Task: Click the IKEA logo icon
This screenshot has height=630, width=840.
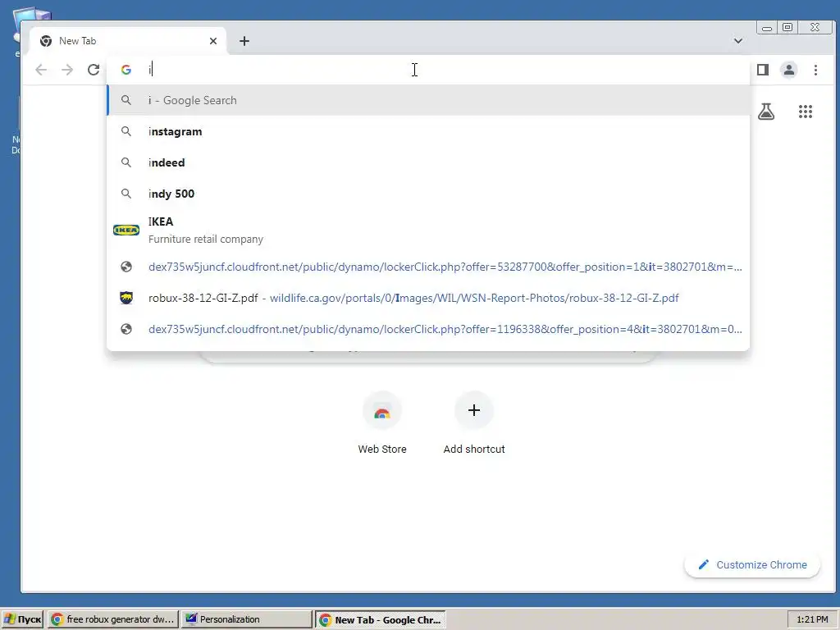Action: coord(126,230)
